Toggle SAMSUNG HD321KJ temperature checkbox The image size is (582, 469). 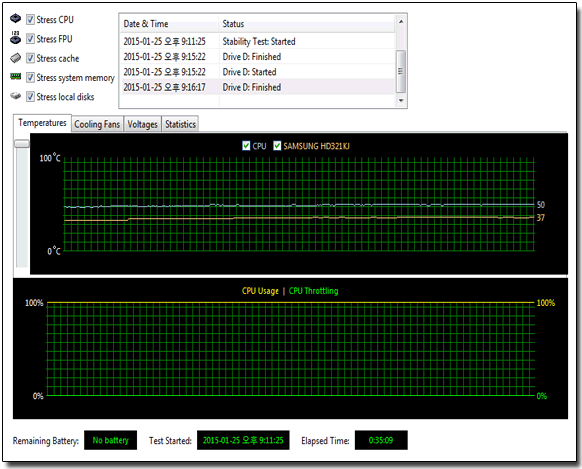(277, 145)
